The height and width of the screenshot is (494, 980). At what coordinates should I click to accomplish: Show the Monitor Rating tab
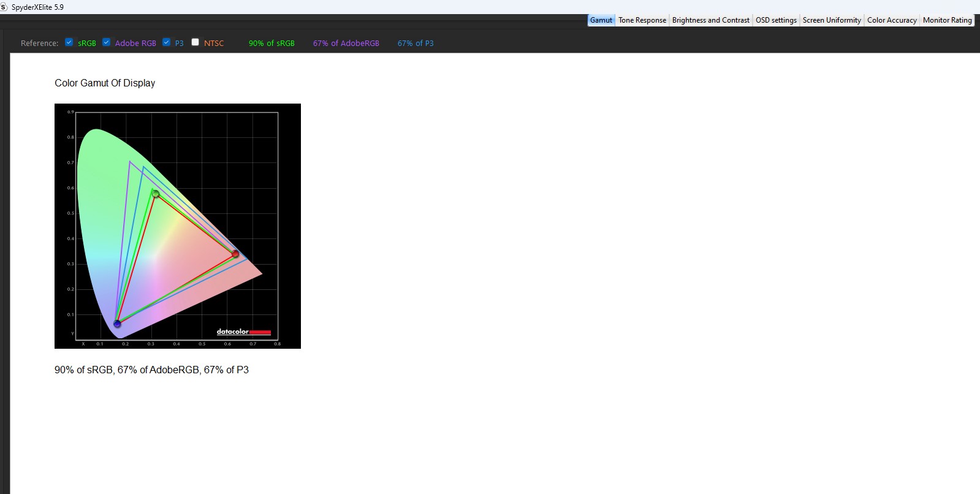(947, 20)
